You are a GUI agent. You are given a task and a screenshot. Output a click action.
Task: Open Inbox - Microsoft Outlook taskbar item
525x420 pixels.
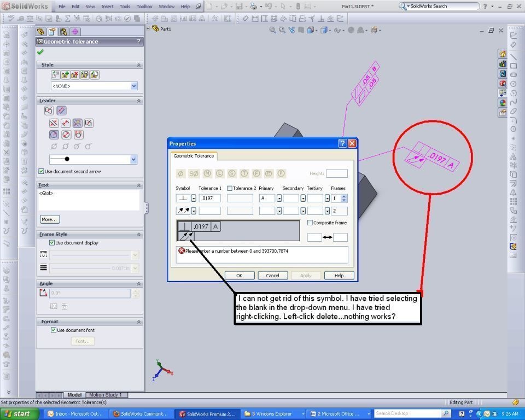coord(77,414)
